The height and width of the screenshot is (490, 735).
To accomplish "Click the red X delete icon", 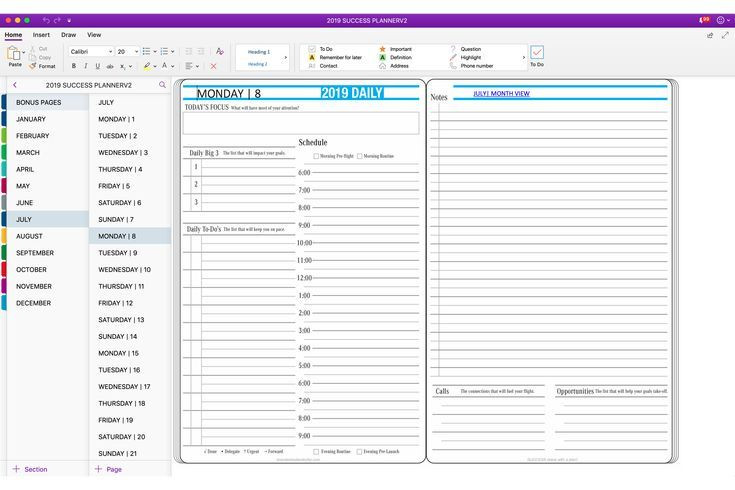I will (213, 66).
